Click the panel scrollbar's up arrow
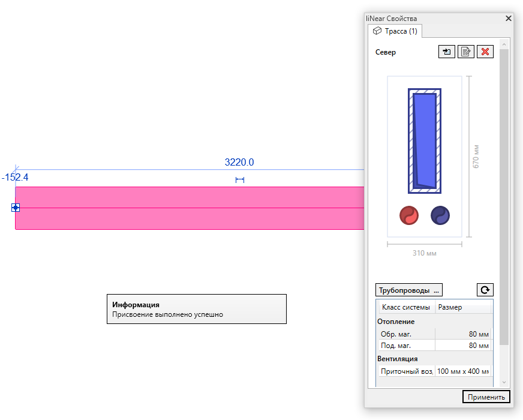Image resolution: width=523 pixels, height=420 pixels. point(504,44)
